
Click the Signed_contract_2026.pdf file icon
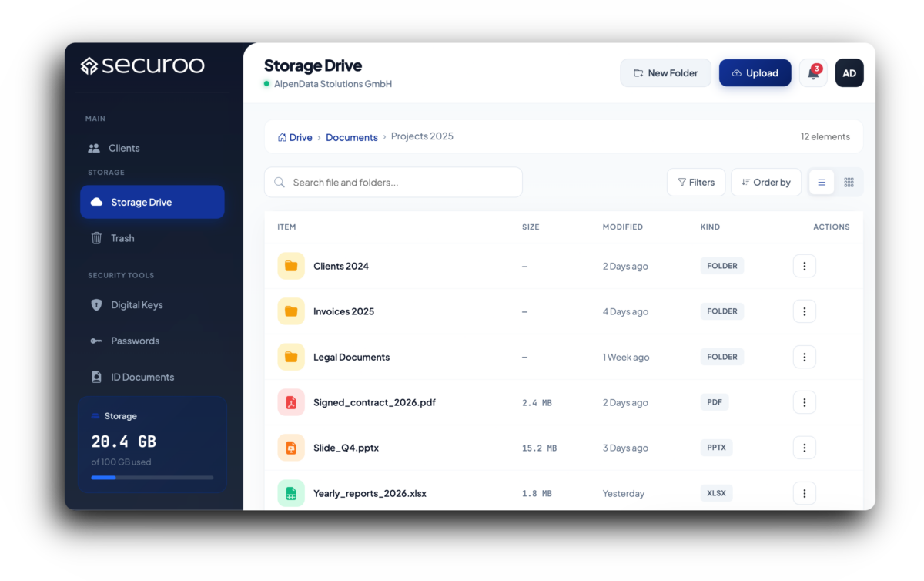coord(291,402)
